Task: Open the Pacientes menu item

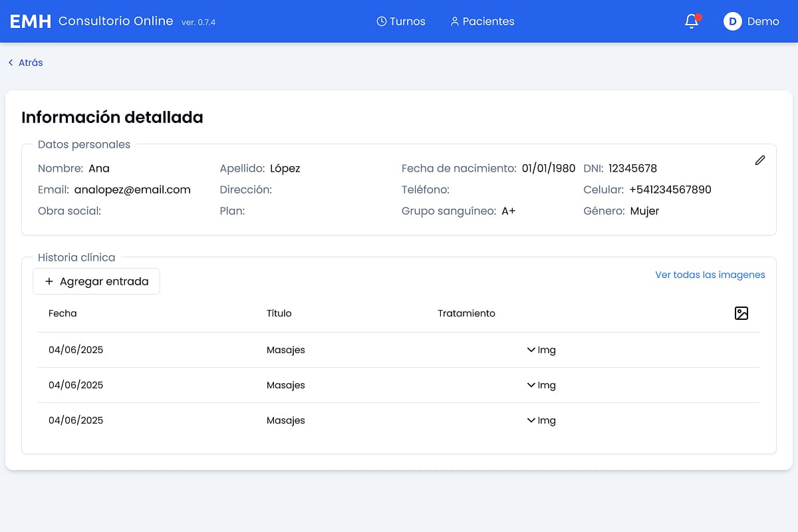Action: 488,21
